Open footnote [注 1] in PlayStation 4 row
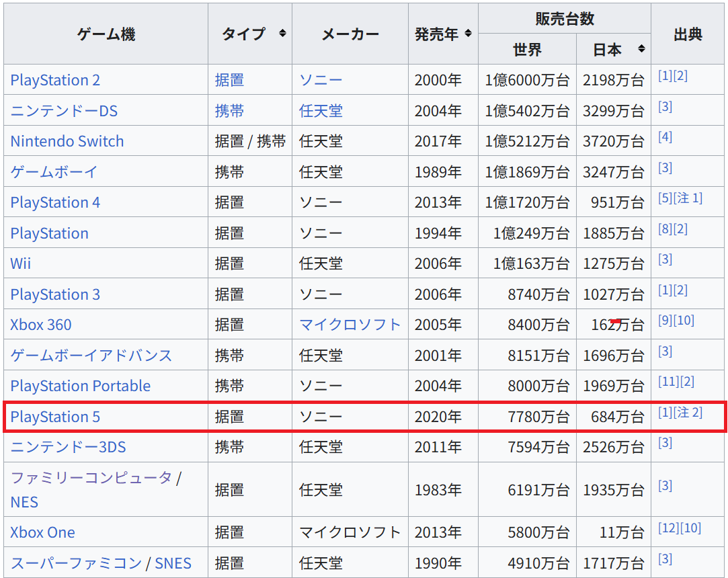 pos(688,198)
